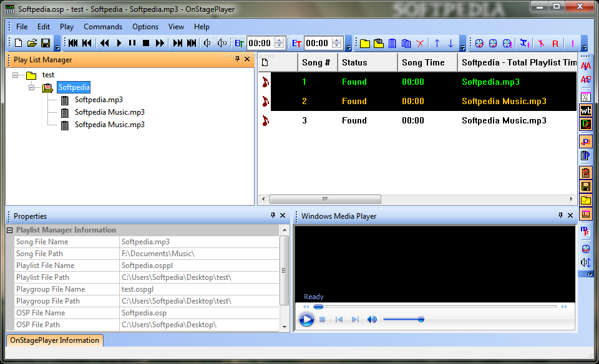The image size is (599, 364).
Task: Select the OnStagePlayer Information tab
Action: click(x=55, y=340)
